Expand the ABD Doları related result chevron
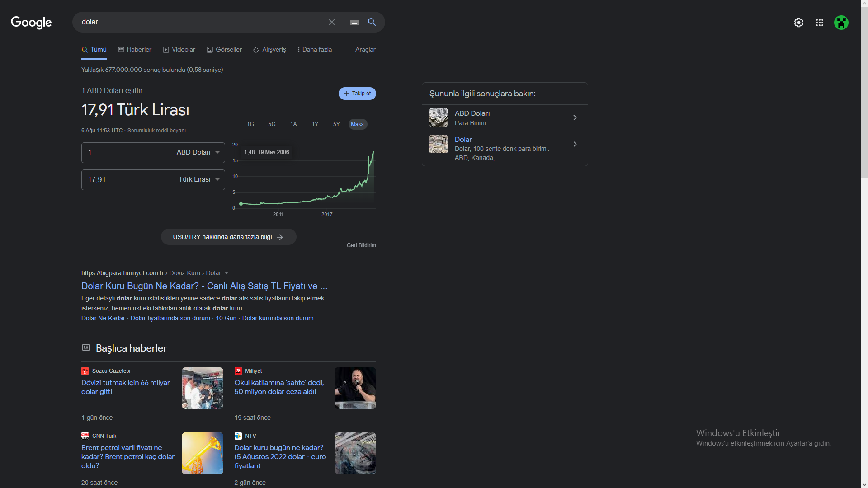This screenshot has height=488, width=868. pos(575,117)
